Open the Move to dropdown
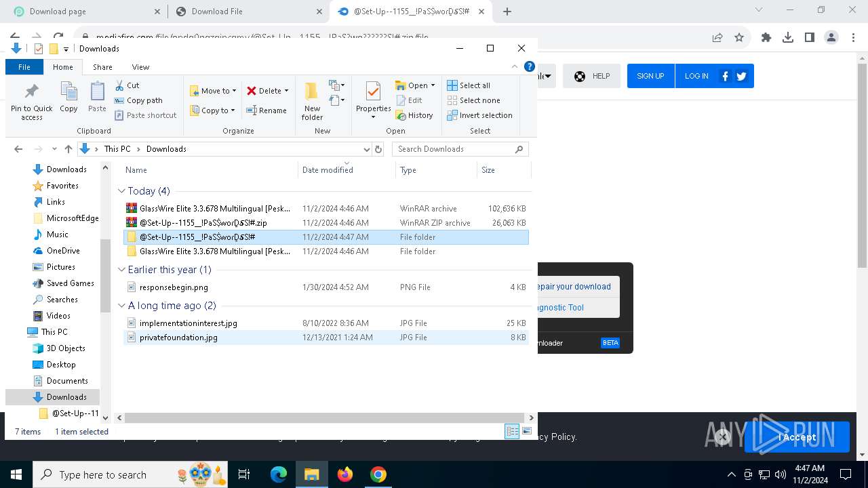 [214, 91]
